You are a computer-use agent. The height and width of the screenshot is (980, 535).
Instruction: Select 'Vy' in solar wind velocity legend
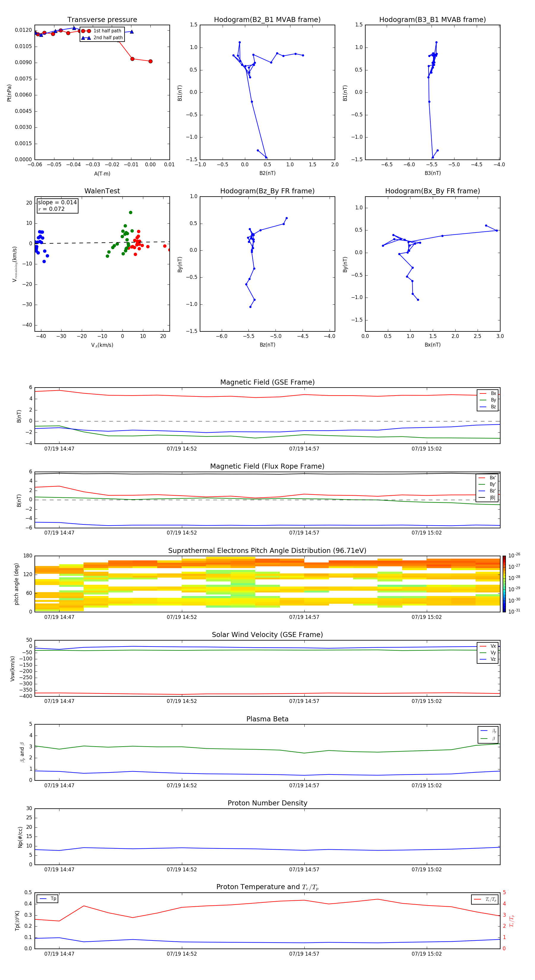coord(488,653)
